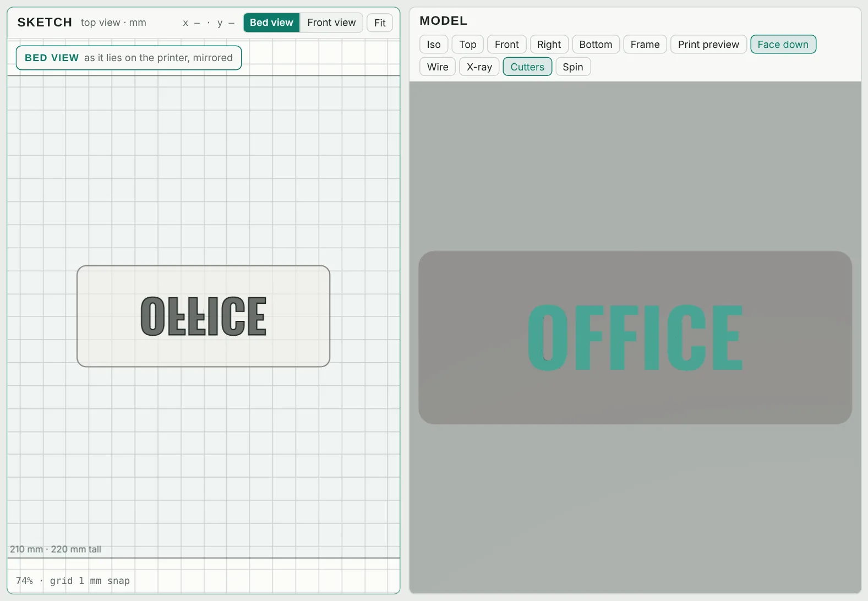The height and width of the screenshot is (601, 868).
Task: Select the Right model view
Action: (549, 45)
